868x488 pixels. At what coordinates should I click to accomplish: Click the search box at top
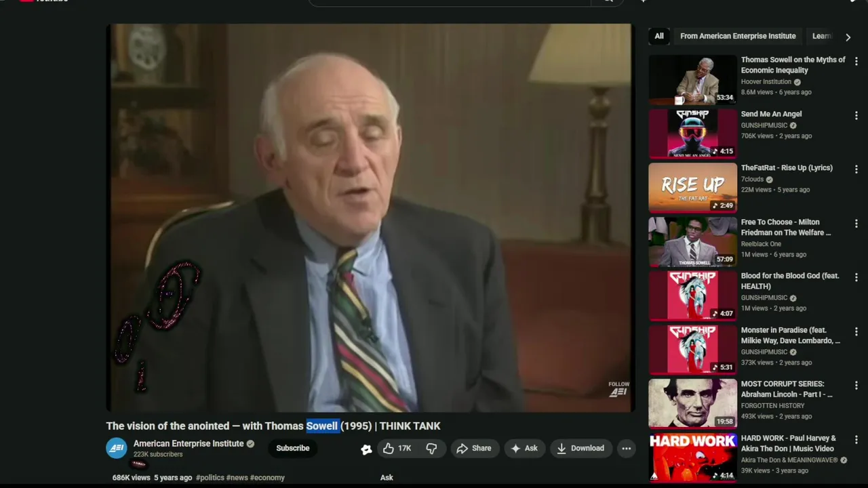tap(449, 2)
